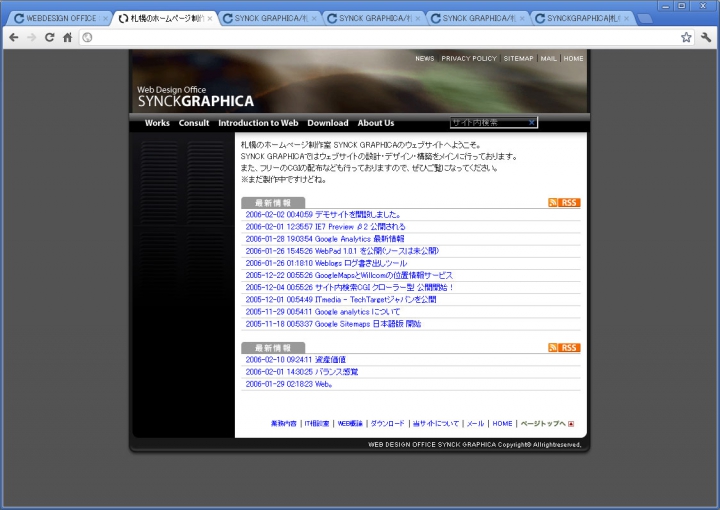Image resolution: width=720 pixels, height=510 pixels.
Task: Open the MAIL header link
Action: click(548, 59)
